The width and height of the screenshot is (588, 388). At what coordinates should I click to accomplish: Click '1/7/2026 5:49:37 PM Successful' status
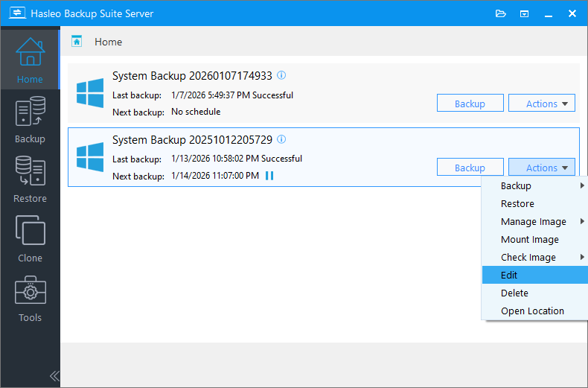point(232,95)
